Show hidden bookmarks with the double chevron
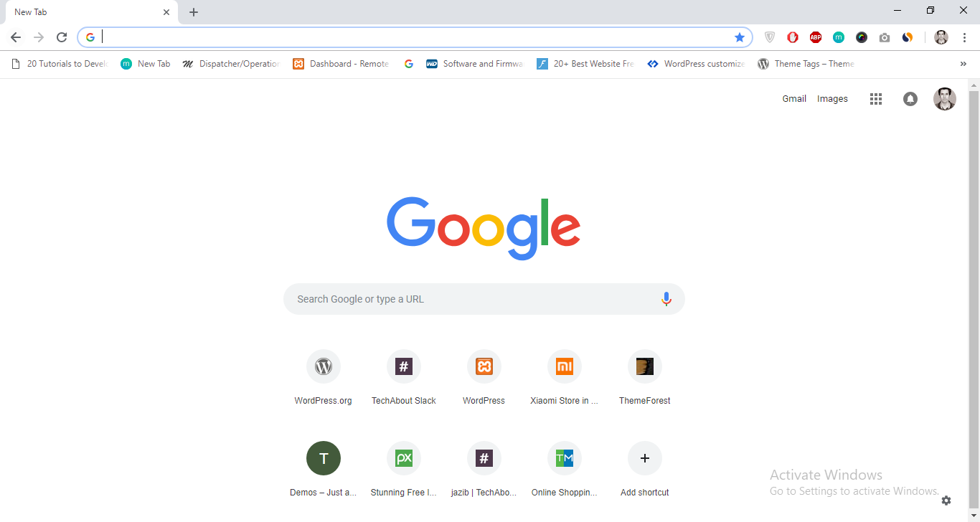Screen dimensions: 980x522 point(963,64)
